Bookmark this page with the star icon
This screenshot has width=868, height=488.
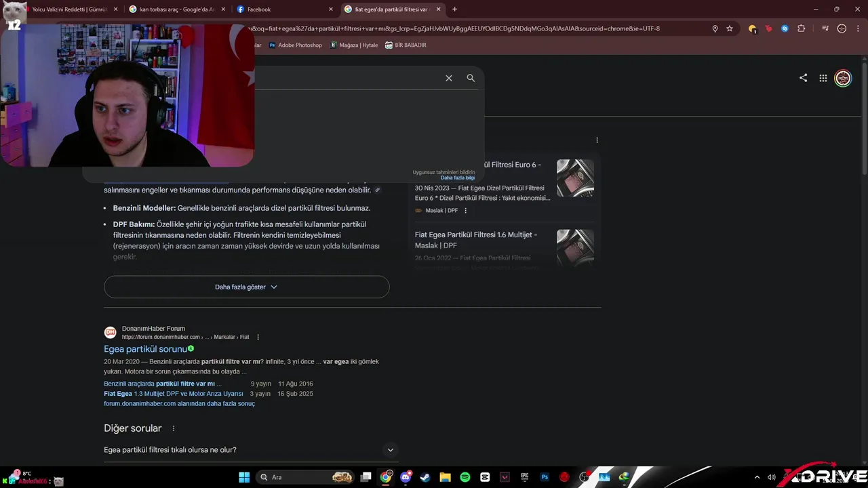point(730,28)
